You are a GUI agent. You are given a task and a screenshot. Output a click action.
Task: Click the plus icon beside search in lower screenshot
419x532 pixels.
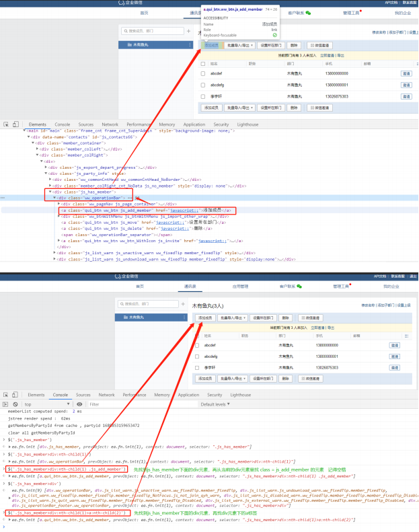183,303
